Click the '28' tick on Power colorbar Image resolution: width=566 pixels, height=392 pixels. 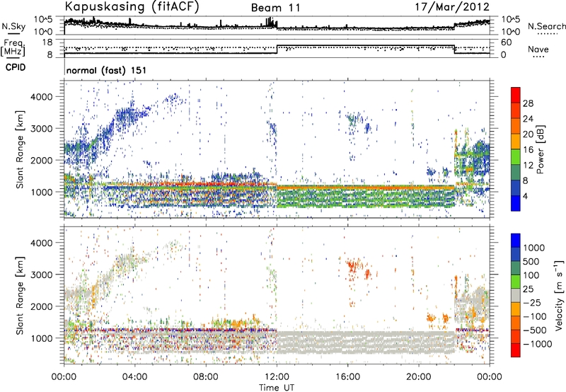(528, 103)
